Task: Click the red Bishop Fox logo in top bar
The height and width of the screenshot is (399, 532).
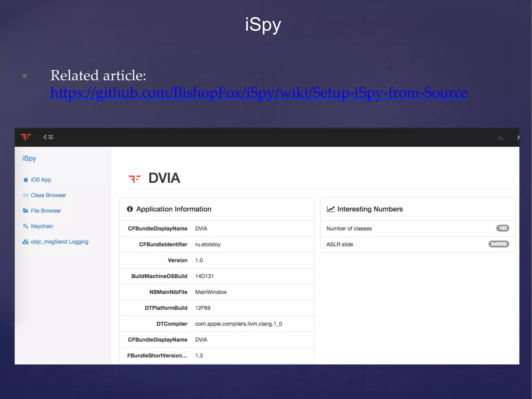Action: pos(26,137)
